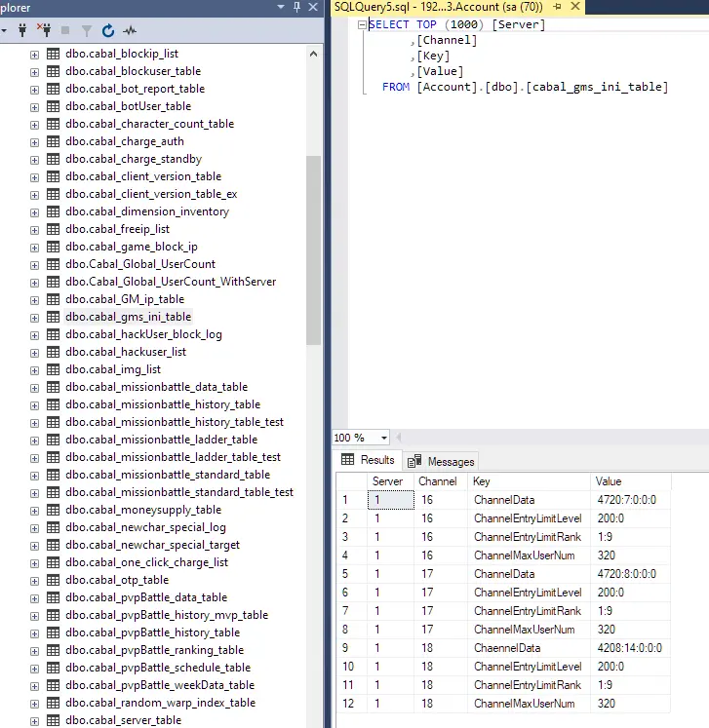Collapse the SELECT statement outline block
The width and height of the screenshot is (709, 728).
point(362,24)
